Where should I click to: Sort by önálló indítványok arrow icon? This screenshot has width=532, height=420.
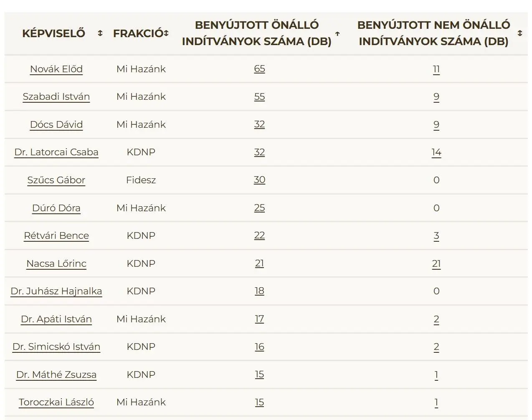tap(337, 34)
